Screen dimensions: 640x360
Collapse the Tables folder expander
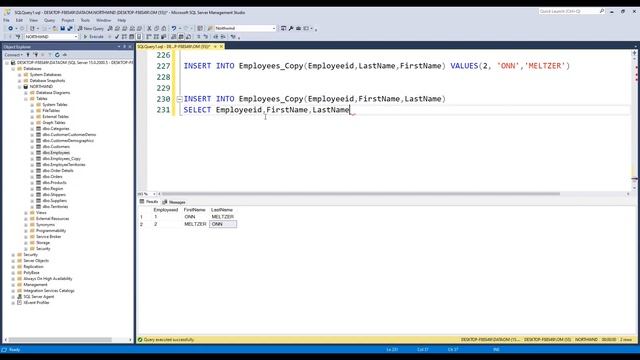[26, 99]
